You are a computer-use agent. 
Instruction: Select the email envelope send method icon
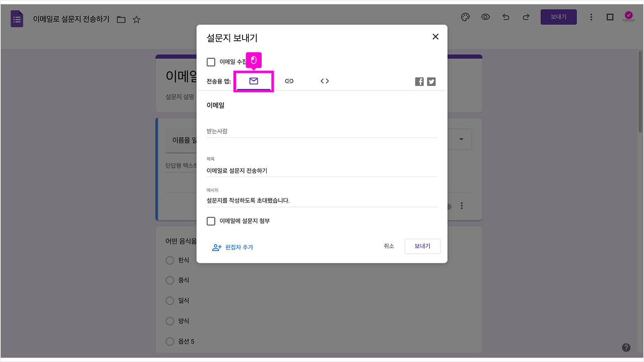254,80
